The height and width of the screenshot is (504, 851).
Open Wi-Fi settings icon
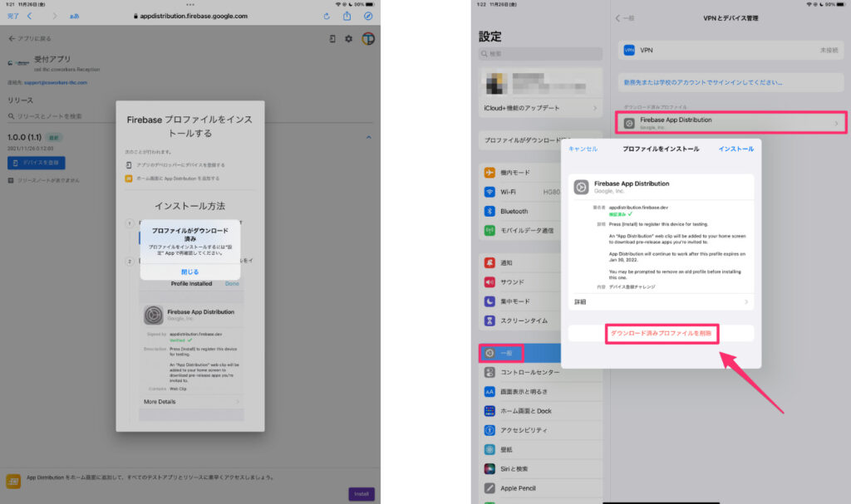tap(489, 192)
